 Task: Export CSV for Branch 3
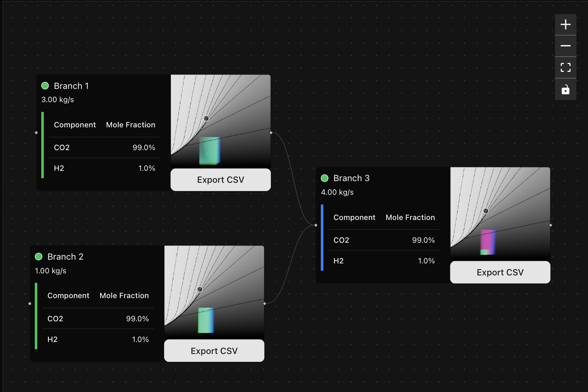[x=500, y=272]
